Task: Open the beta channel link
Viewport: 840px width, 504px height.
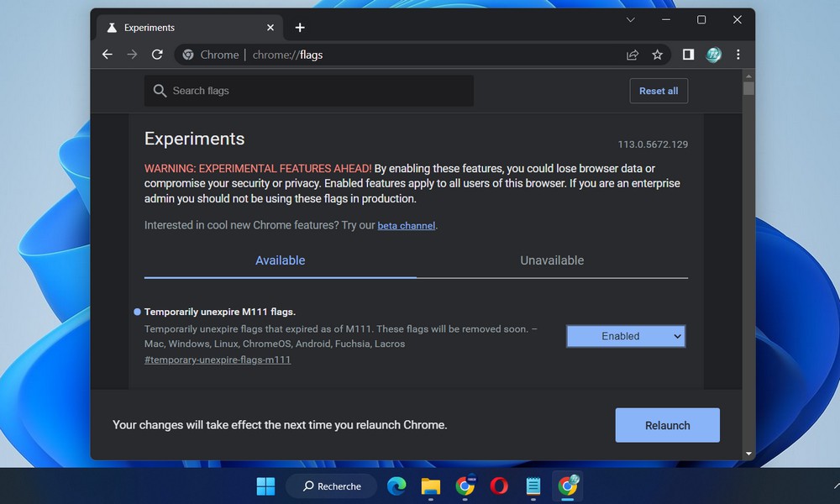Action: 406,225
